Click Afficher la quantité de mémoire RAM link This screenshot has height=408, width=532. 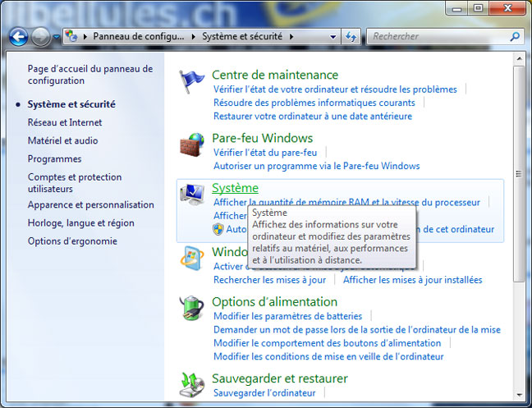[x=346, y=203]
